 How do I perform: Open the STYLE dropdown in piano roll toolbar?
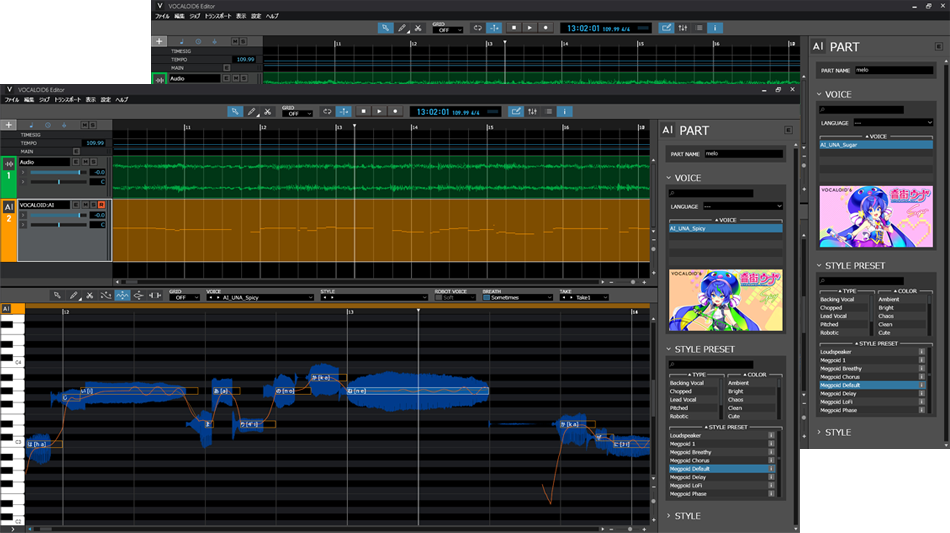point(374,297)
